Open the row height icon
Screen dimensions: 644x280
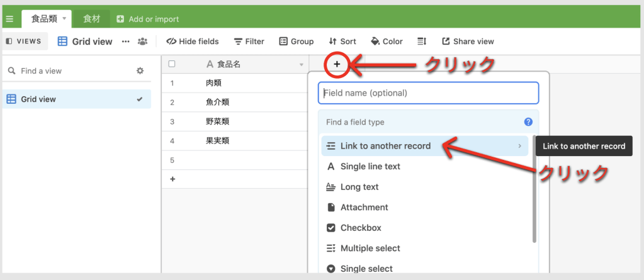[422, 42]
